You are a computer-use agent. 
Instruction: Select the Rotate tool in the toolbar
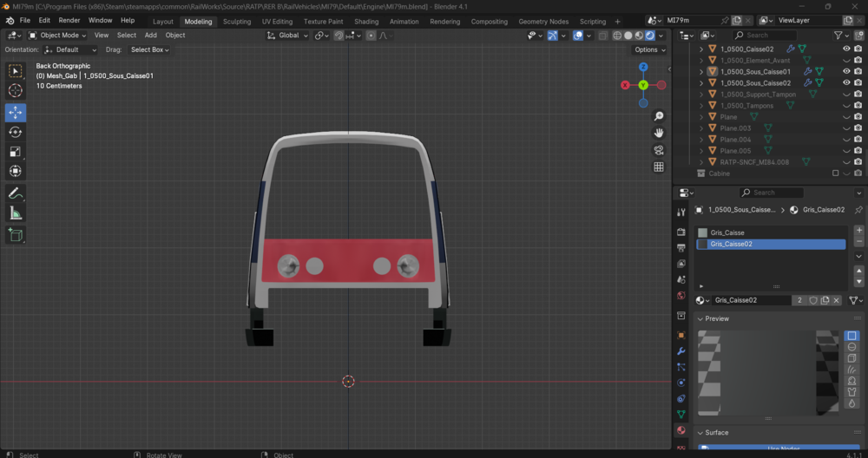[16, 132]
